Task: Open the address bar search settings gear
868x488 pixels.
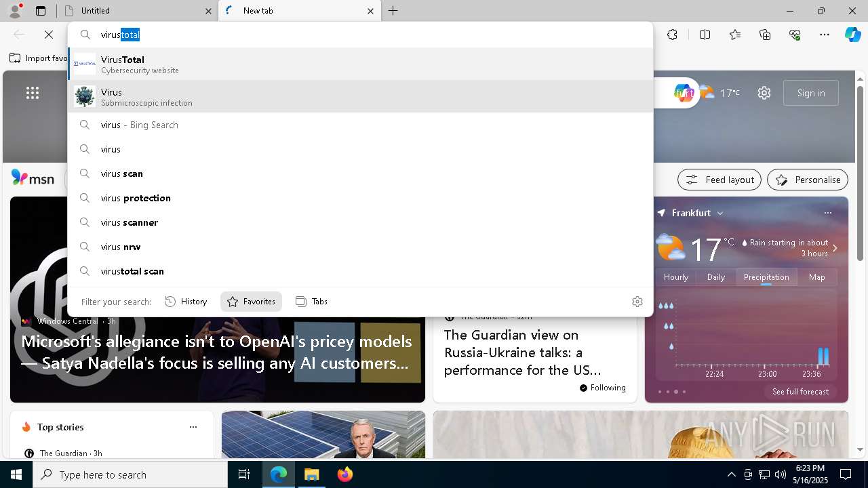Action: tap(637, 302)
